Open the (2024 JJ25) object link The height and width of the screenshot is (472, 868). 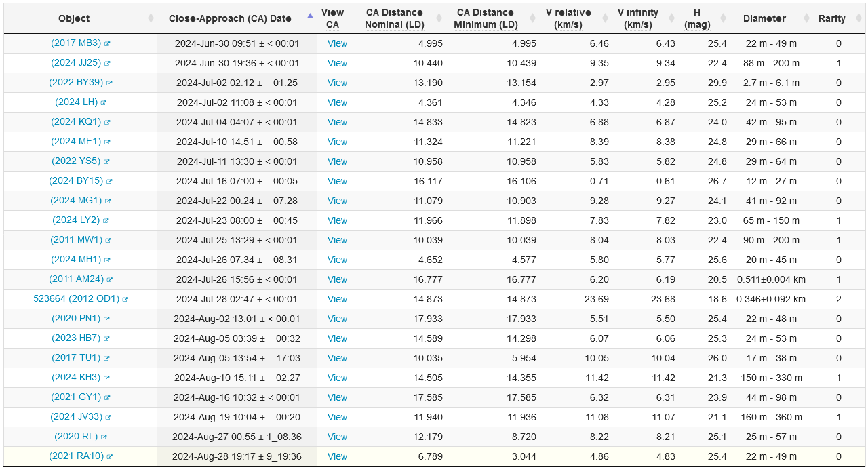[76, 63]
